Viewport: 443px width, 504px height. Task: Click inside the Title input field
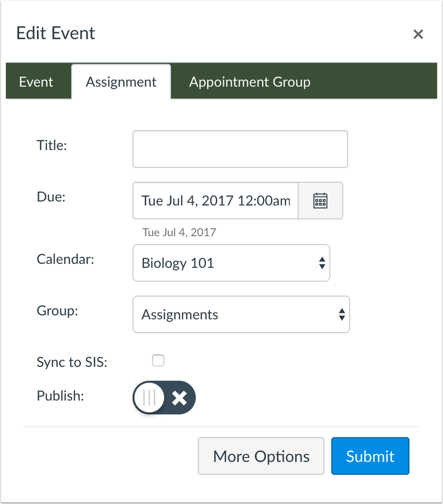pyautogui.click(x=240, y=148)
